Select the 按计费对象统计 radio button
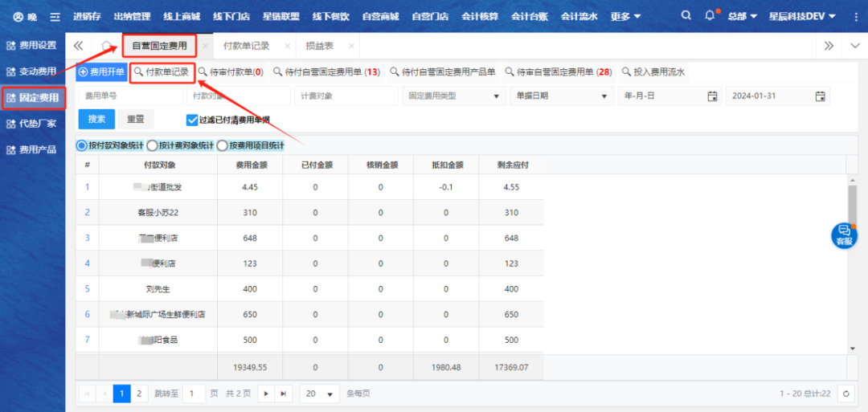868x412 pixels. (x=152, y=145)
